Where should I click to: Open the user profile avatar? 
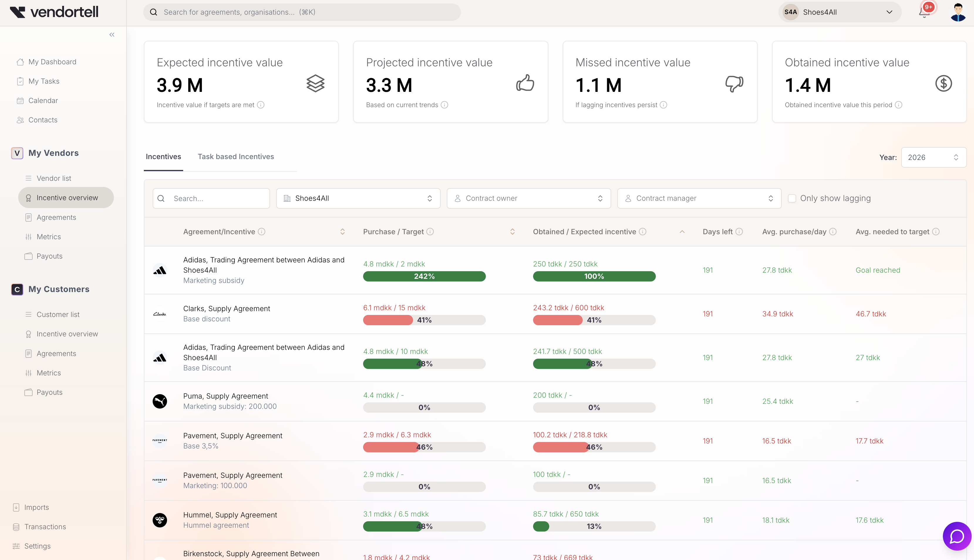pos(958,12)
